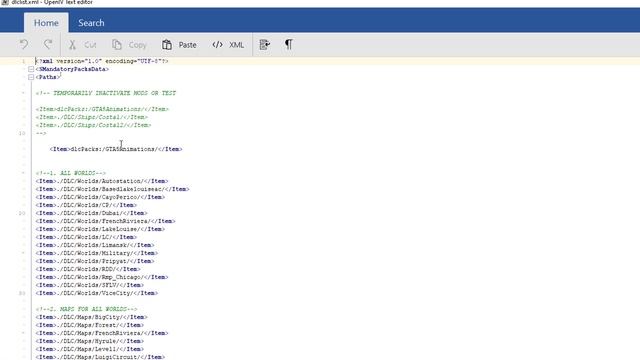Click the TEMPORARILY INACTIVATE MODS OR TEST comment
Screen dimensions: 640x360
[x=106, y=93]
